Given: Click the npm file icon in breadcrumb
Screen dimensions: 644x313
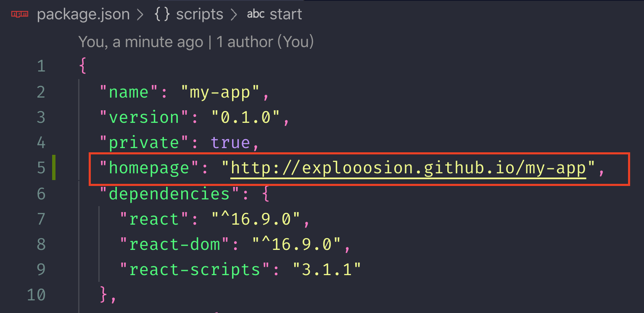Looking at the screenshot, I should coord(20,14).
